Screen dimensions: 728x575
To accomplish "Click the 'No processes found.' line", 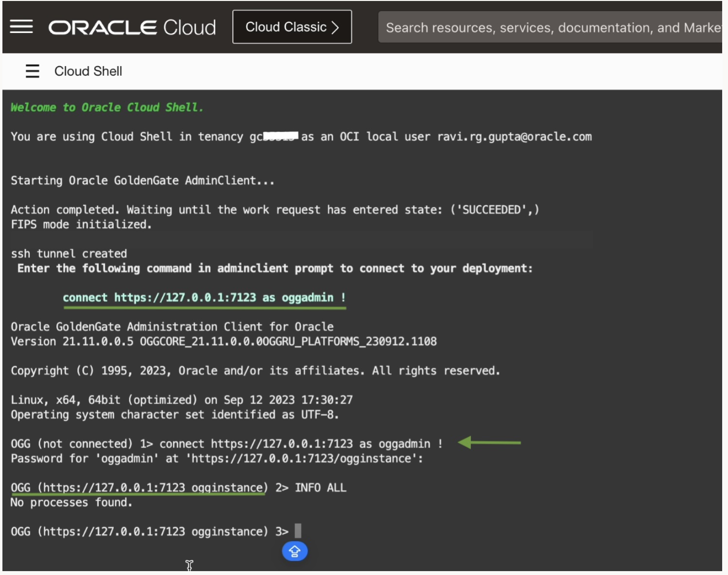I will click(x=71, y=502).
